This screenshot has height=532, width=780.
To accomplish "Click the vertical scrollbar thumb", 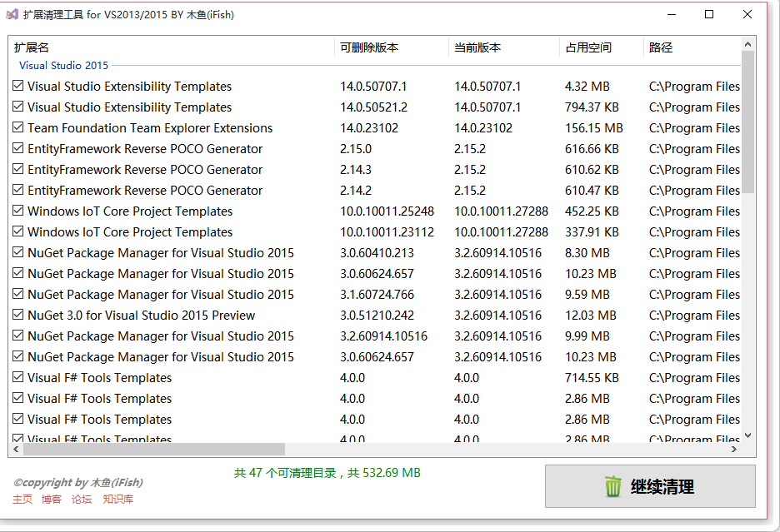I will 747,122.
